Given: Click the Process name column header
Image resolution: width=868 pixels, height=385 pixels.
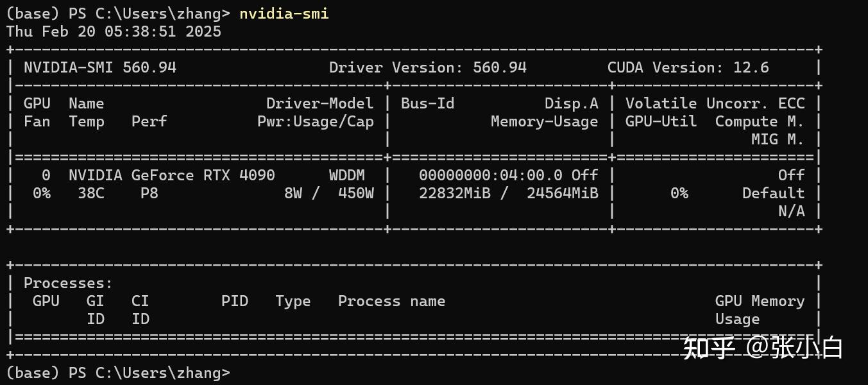Looking at the screenshot, I should (x=391, y=301).
